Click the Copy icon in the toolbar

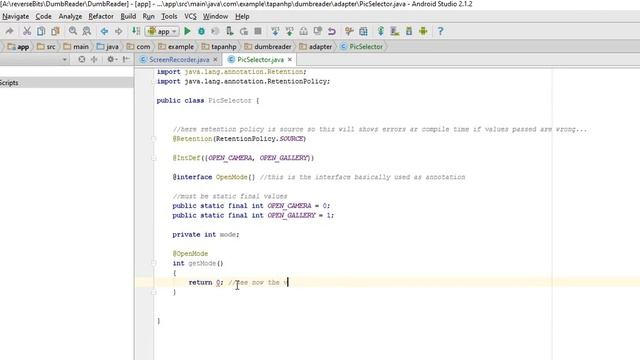tap(41, 31)
